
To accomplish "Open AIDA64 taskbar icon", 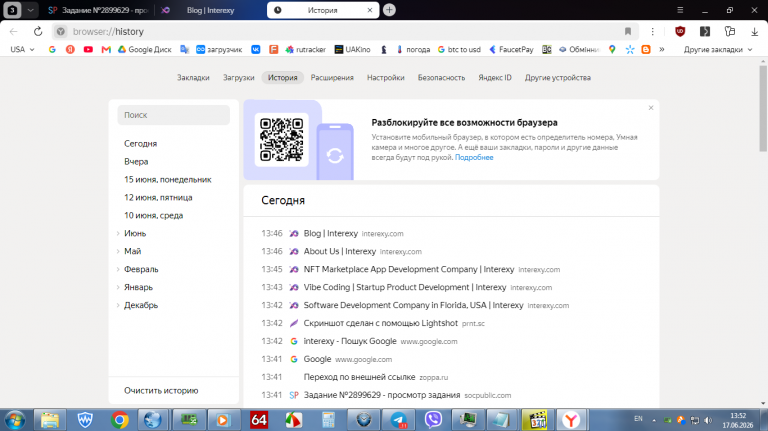I will pyautogui.click(x=259, y=420).
